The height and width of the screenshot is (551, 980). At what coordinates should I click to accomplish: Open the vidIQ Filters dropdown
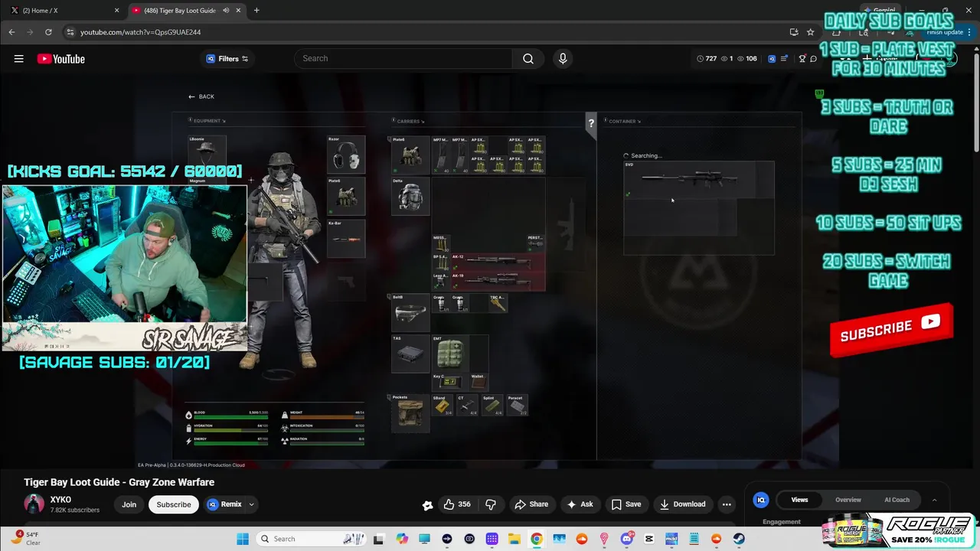[227, 59]
